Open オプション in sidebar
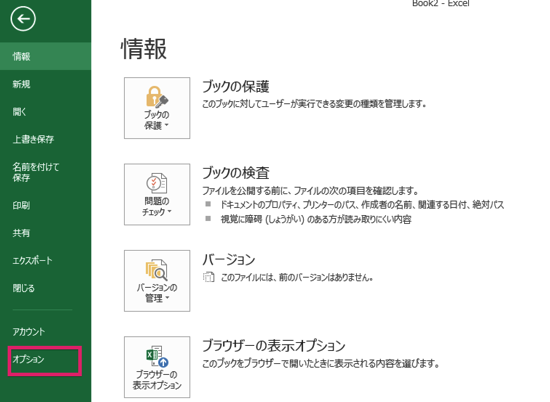 click(x=45, y=360)
